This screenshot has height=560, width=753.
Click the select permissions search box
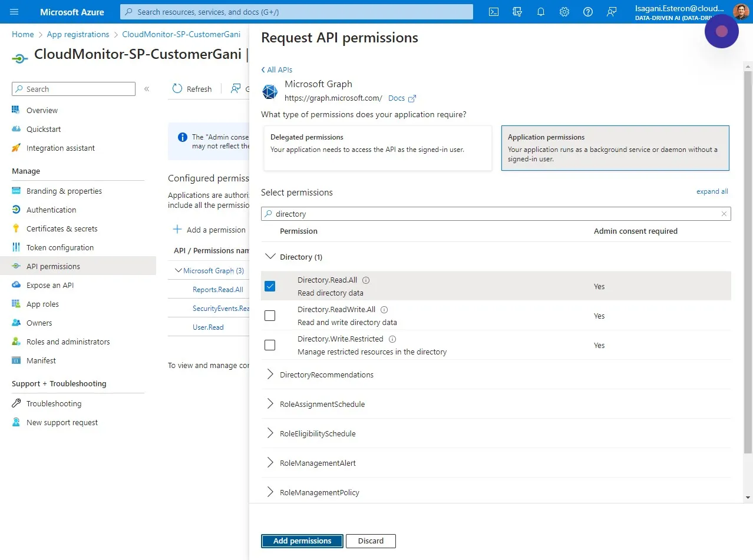496,214
